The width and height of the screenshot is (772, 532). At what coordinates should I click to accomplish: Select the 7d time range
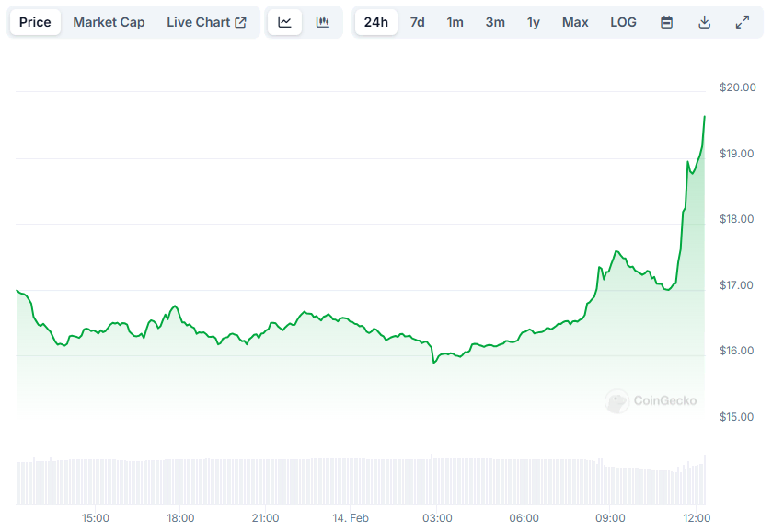pyautogui.click(x=417, y=22)
